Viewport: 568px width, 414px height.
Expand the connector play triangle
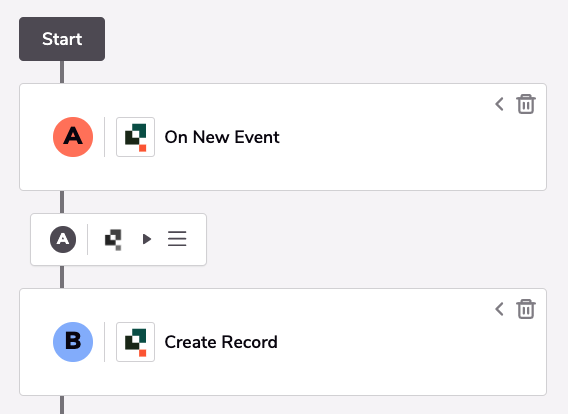coord(147,239)
